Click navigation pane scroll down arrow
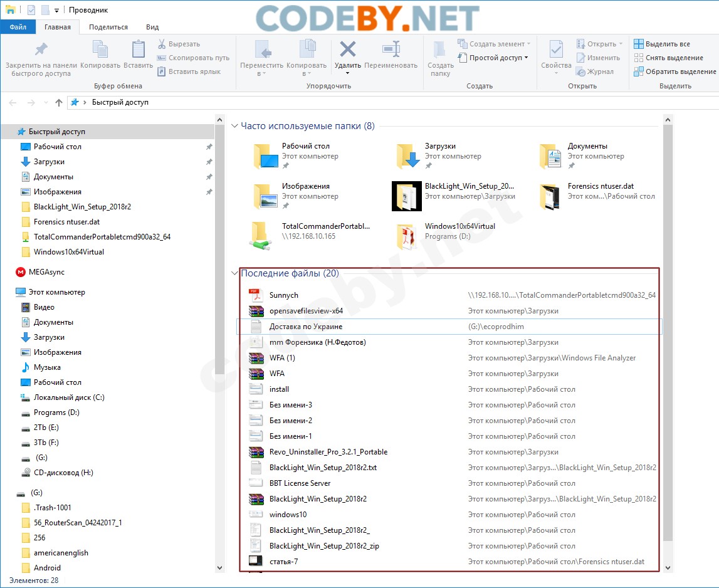The image size is (719, 588). 219,568
